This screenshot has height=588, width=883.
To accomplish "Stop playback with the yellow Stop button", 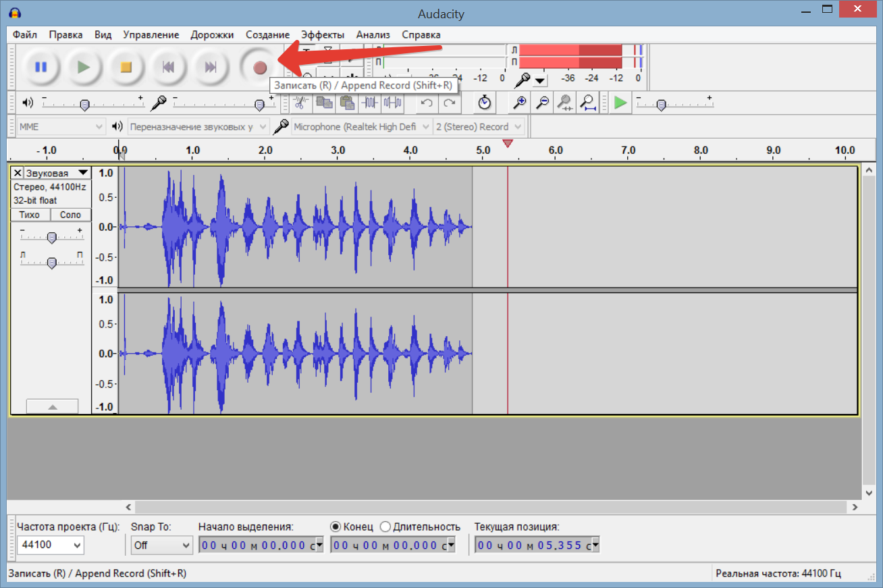I will 126,67.
